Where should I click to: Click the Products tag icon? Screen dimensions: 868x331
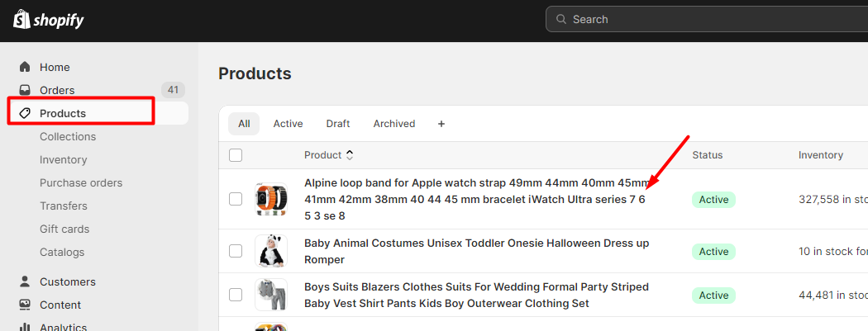coord(24,113)
